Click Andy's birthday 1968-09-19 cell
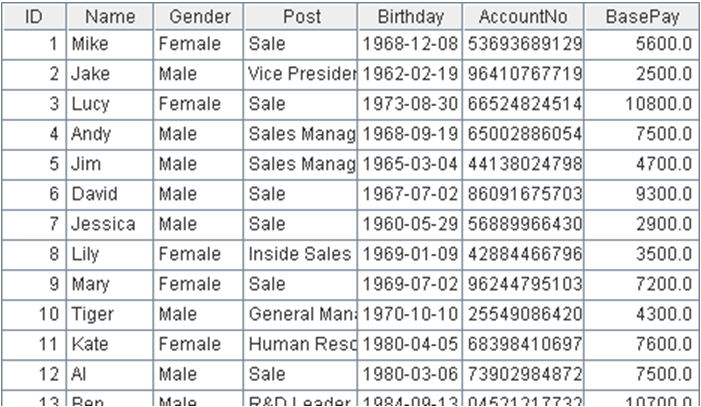 pyautogui.click(x=410, y=133)
